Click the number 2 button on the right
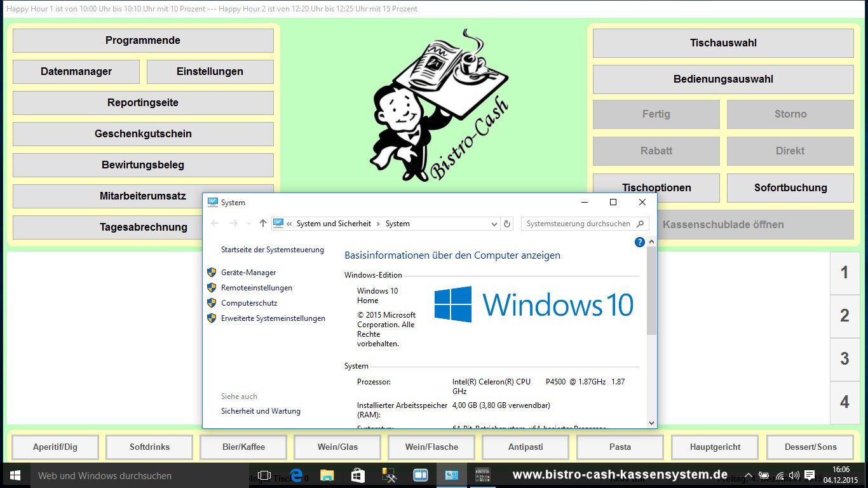This screenshot has height=488, width=868. (844, 316)
